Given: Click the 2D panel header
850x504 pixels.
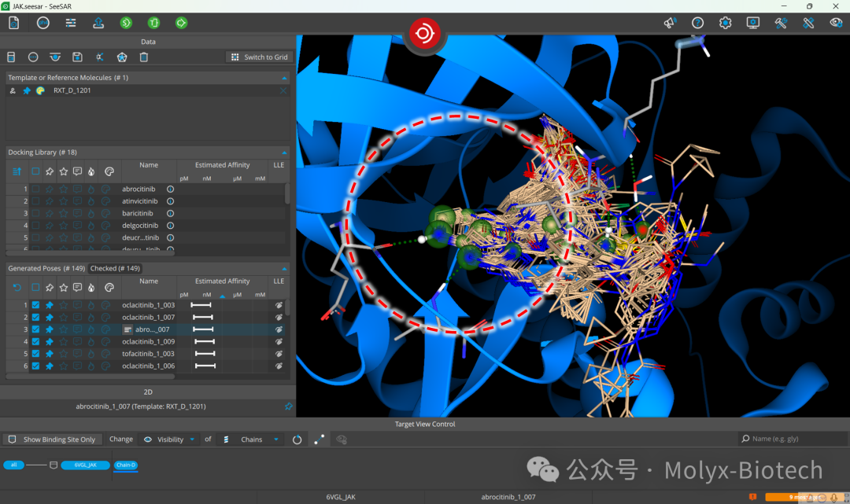Looking at the screenshot, I should pos(148,392).
